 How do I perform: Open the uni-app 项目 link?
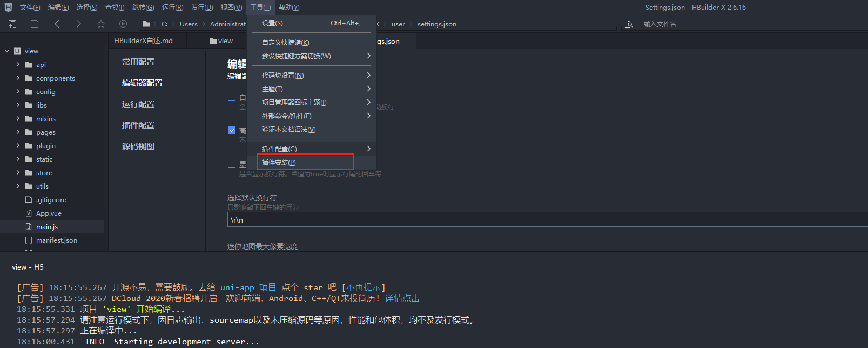[x=248, y=287]
